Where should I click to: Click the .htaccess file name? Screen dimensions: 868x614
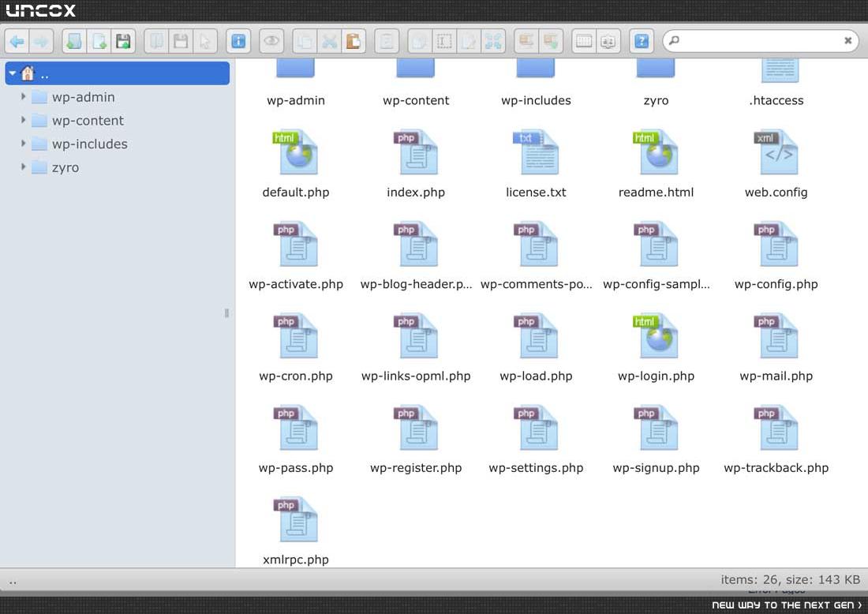click(x=776, y=100)
